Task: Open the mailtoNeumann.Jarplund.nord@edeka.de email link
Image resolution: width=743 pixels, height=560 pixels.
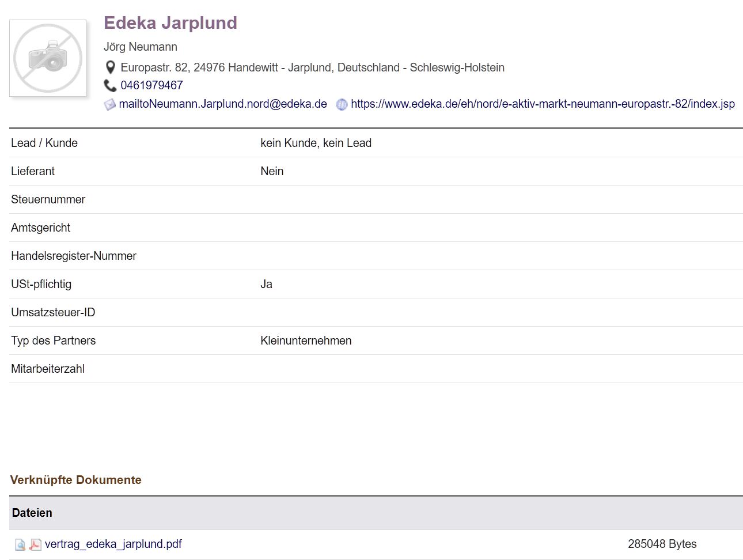Action: (x=223, y=104)
